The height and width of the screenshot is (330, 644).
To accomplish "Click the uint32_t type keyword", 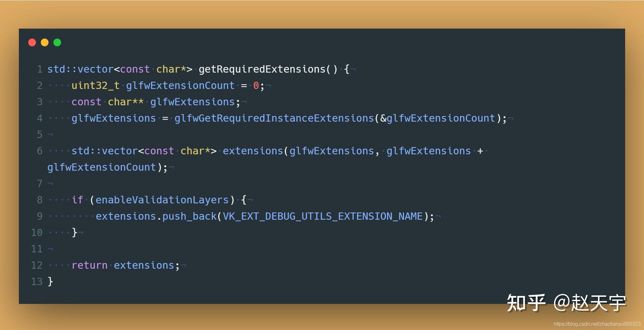I will (95, 85).
